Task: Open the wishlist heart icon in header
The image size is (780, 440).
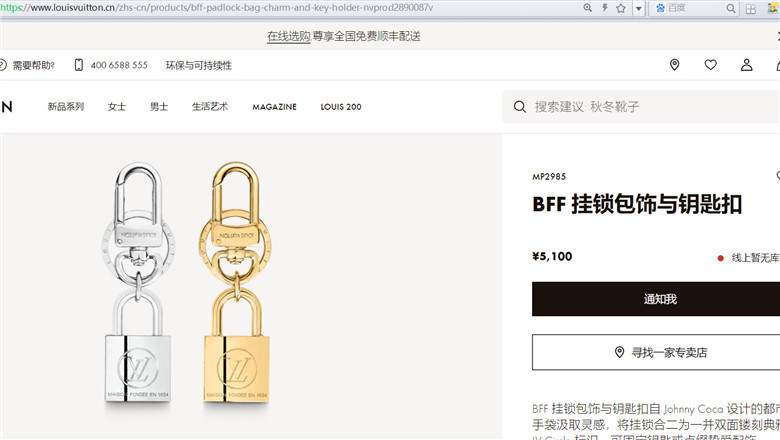Action: [x=710, y=65]
